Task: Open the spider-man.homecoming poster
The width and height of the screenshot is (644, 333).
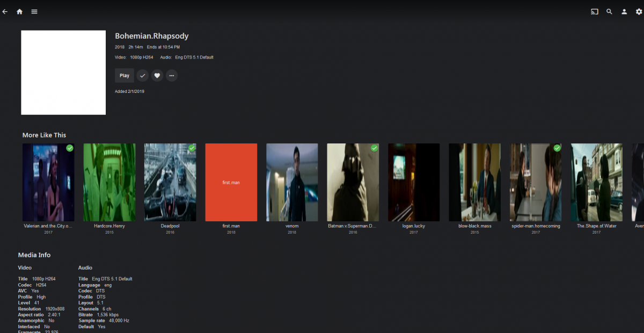Action: (x=536, y=182)
